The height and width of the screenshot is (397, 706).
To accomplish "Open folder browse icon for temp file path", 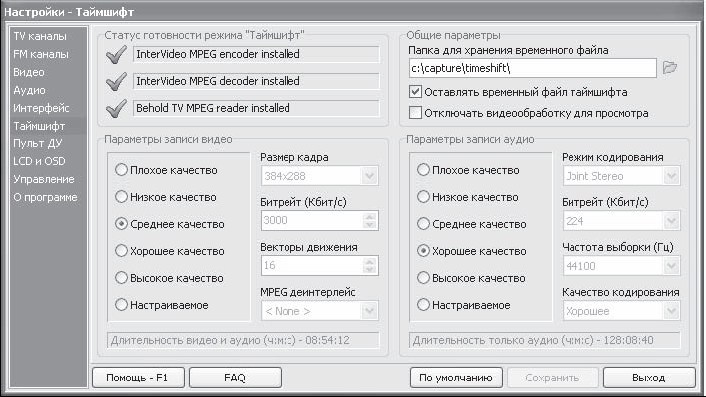I will 670,68.
